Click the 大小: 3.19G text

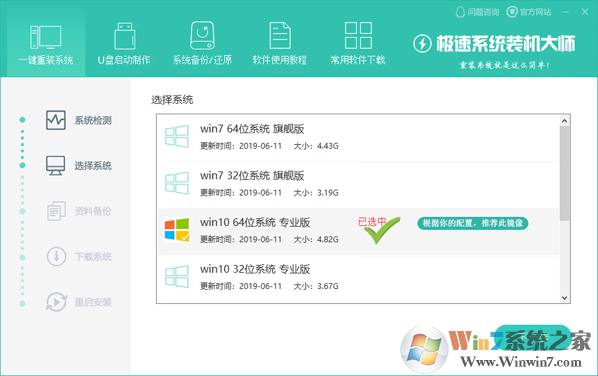(316, 193)
